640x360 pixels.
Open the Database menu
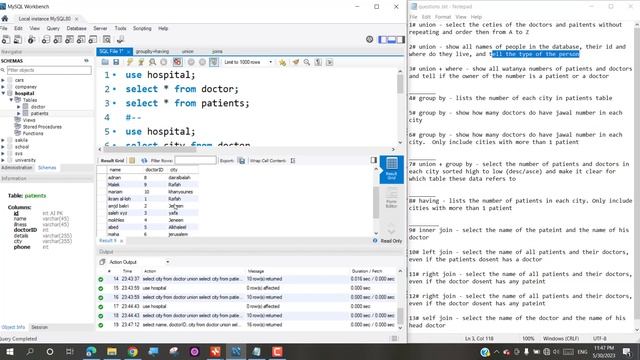coord(76,28)
